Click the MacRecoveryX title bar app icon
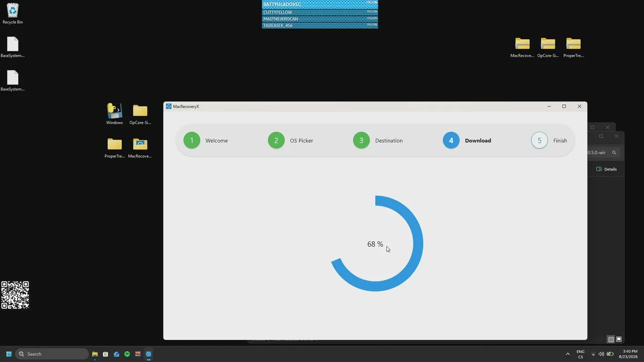Screen dimensions: 644x362 169,107
